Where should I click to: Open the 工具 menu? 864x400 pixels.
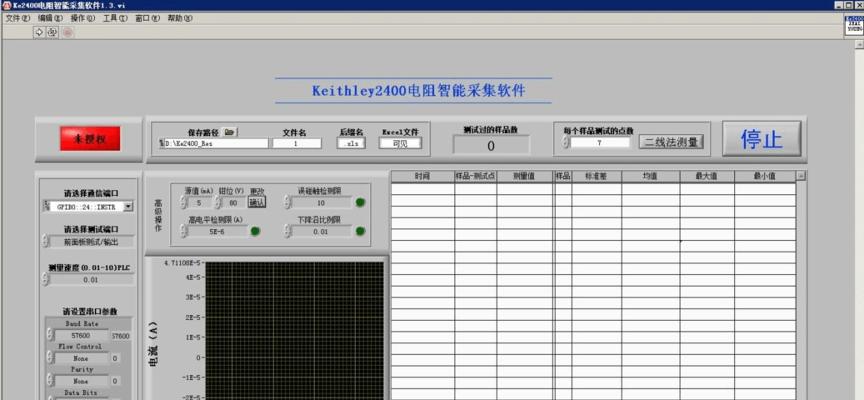pos(115,18)
